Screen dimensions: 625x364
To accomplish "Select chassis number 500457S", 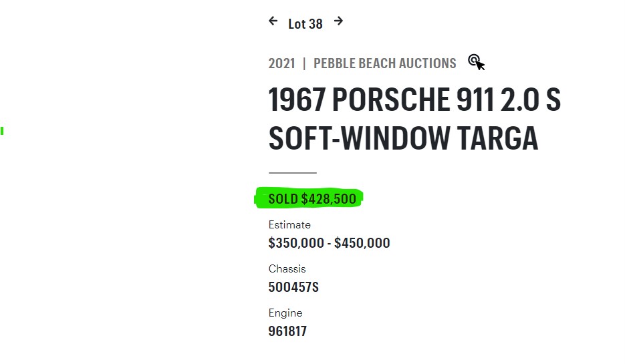I will [293, 287].
